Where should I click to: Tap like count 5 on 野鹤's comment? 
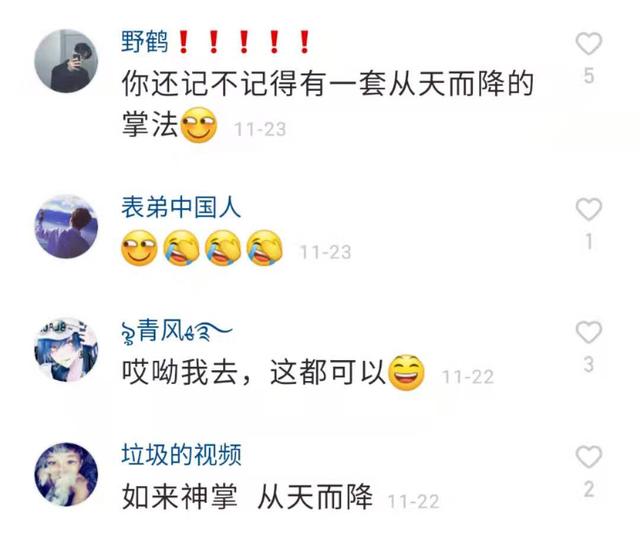[x=589, y=76]
